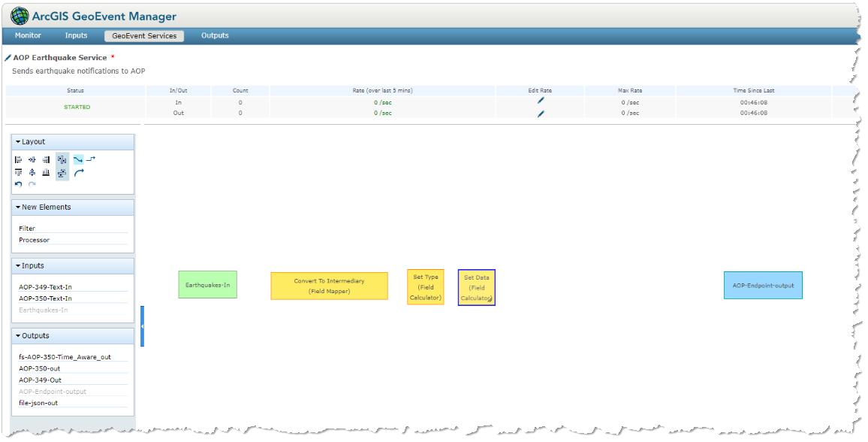868x442 pixels.
Task: Click the align bottom edges layout icon
Action: (46, 173)
